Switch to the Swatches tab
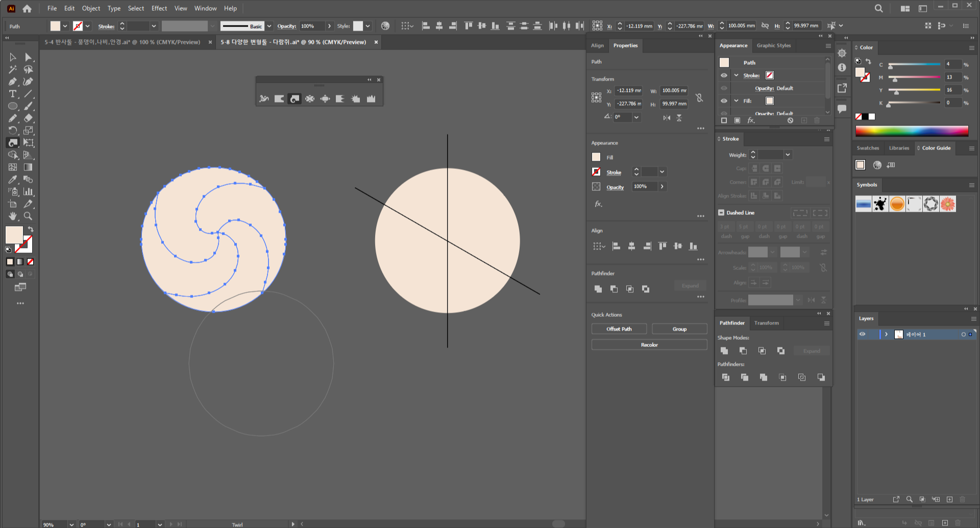This screenshot has height=528, width=980. coord(868,148)
